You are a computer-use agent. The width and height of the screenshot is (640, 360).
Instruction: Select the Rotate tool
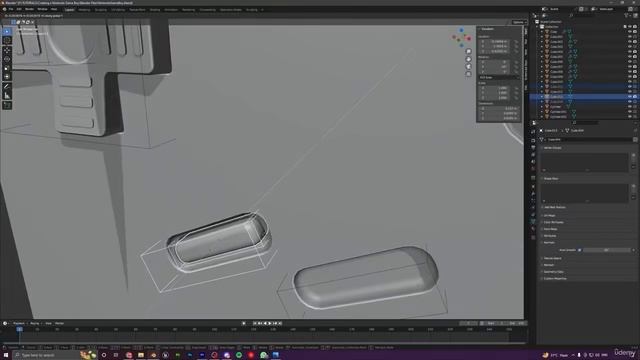pos(7,59)
